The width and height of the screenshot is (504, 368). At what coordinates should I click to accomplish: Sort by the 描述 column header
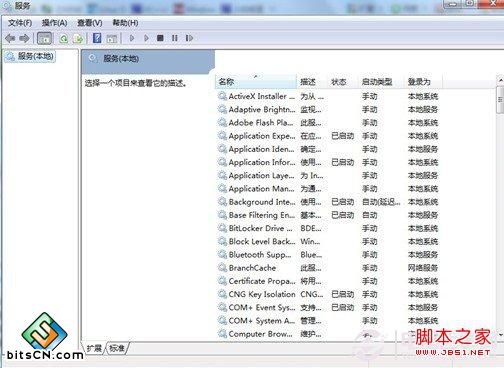click(312, 82)
